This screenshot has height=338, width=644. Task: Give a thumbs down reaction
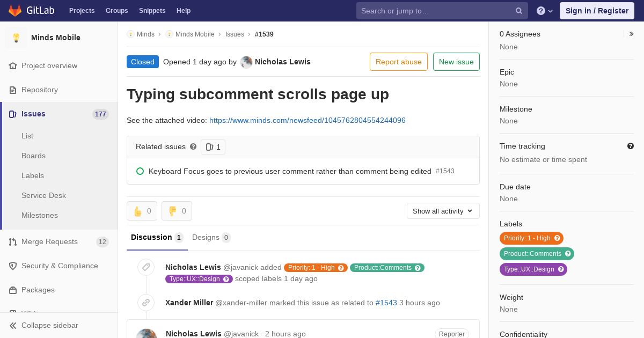pos(177,211)
